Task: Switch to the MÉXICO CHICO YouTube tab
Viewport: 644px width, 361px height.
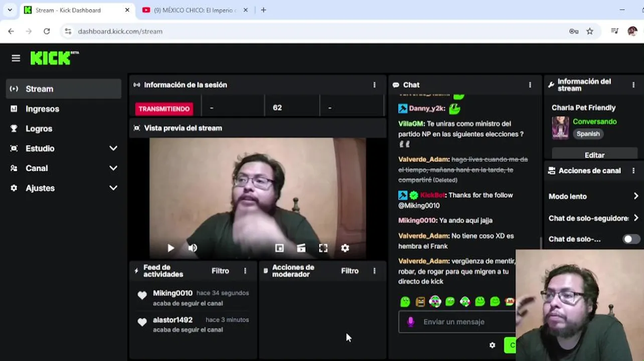Action: [x=194, y=10]
